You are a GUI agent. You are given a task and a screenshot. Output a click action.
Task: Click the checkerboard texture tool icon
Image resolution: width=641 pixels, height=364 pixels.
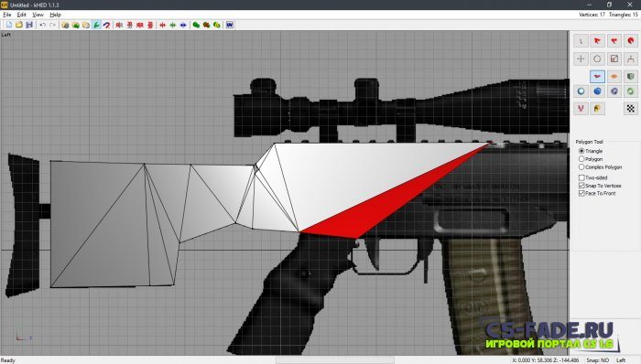click(x=631, y=109)
